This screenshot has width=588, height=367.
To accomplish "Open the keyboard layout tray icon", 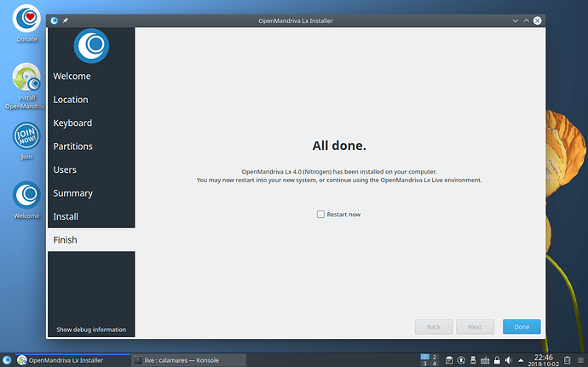I will tap(485, 360).
